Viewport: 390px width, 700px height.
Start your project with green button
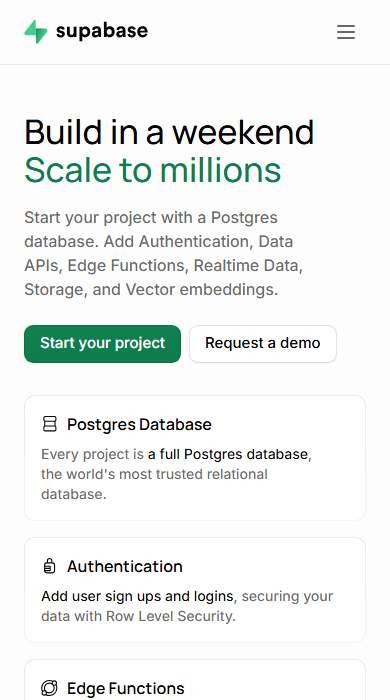coord(103,344)
